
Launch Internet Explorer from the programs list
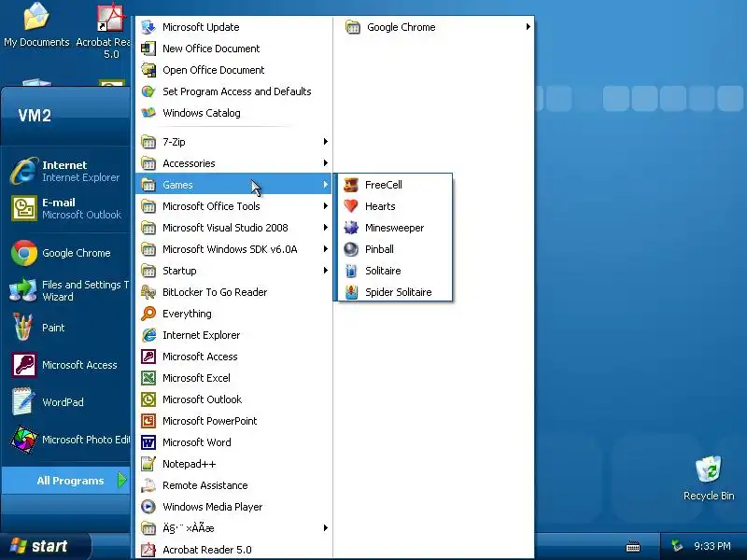pyautogui.click(x=234, y=335)
